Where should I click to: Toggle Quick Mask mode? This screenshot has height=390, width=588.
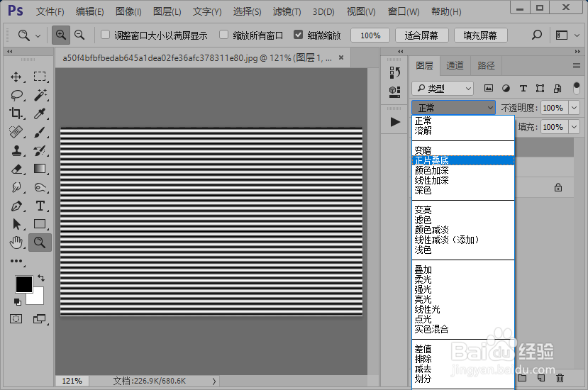pos(16,319)
